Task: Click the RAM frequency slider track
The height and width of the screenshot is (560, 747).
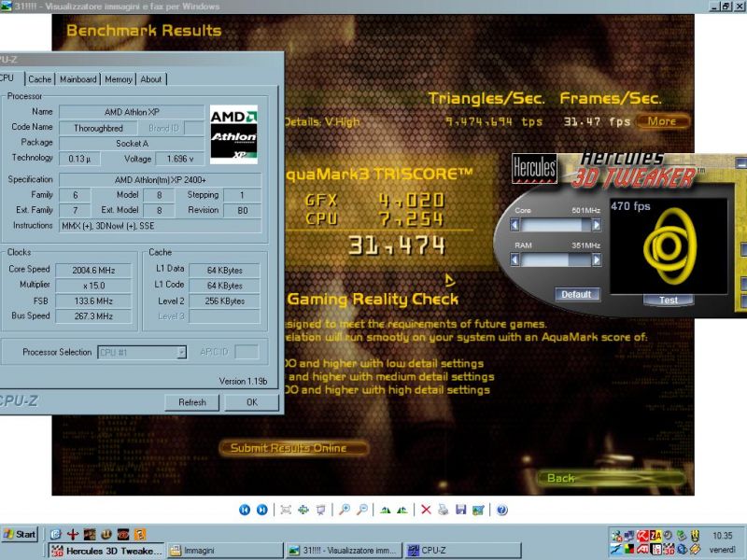Action: pos(556,259)
